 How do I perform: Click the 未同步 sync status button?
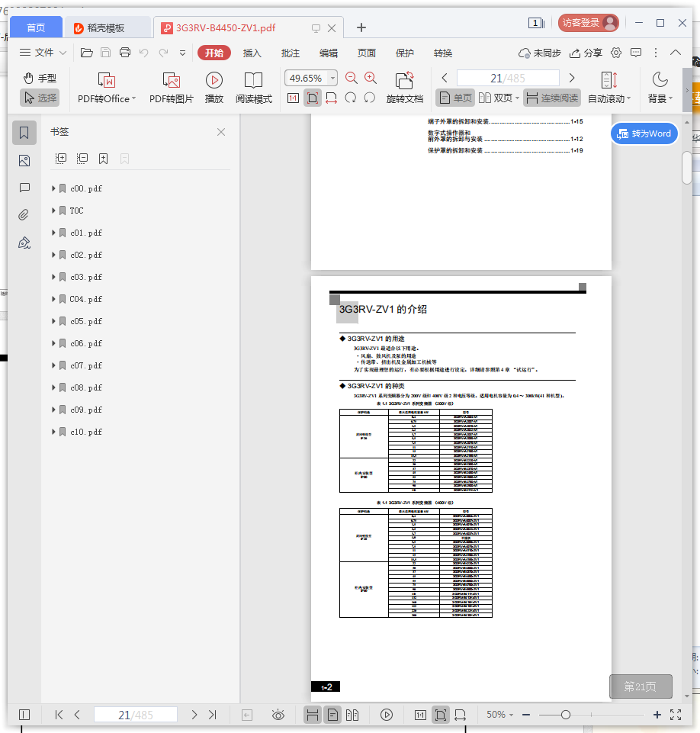coord(539,53)
